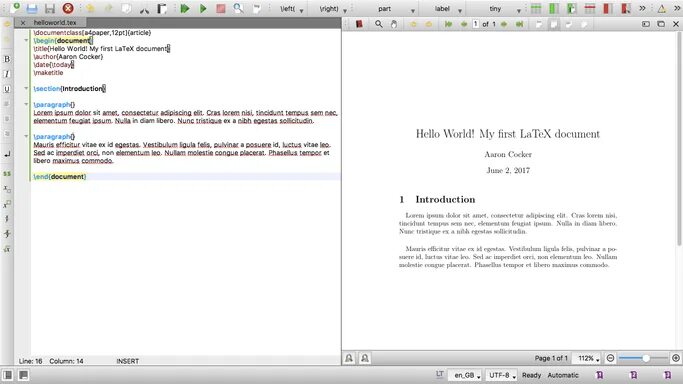The width and height of the screenshot is (683, 384).
Task: Expand the table toolbar overflow chevron
Action: 642,8
